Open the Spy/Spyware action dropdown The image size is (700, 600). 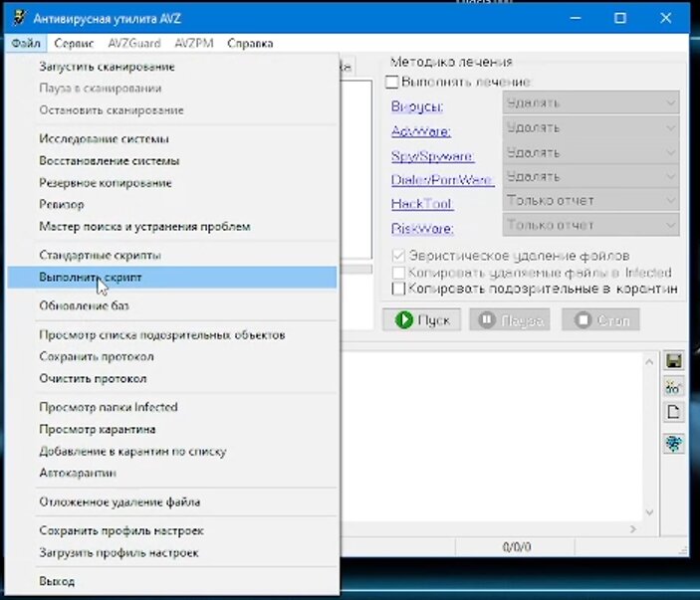point(591,153)
